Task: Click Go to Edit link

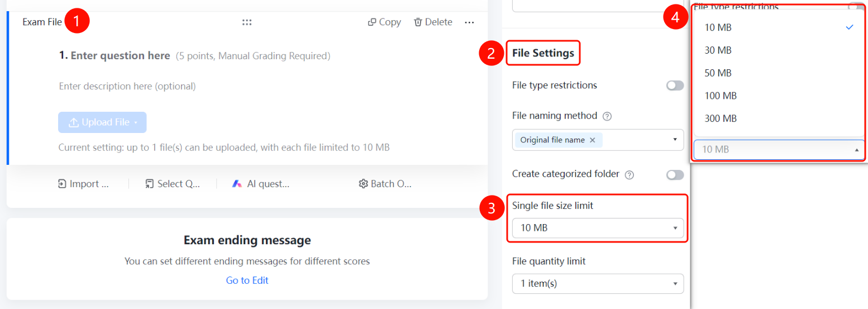Action: click(x=247, y=281)
